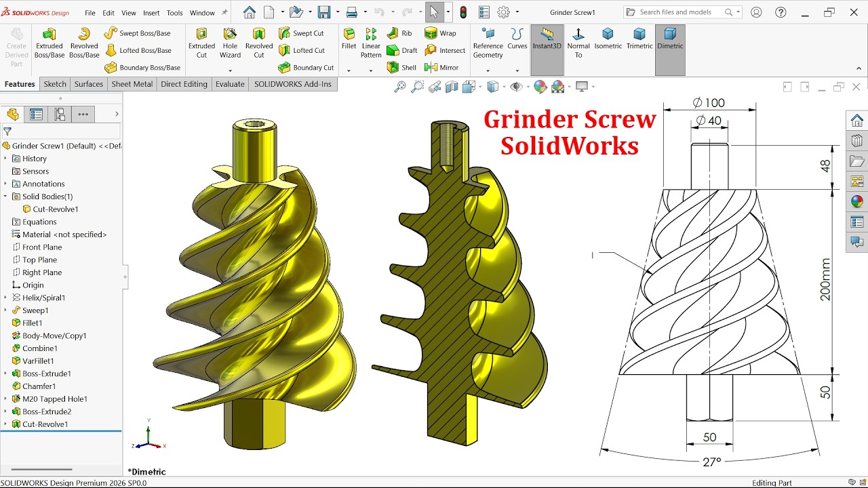
Task: Open the Hide/Show Items eye icon
Action: point(516,87)
